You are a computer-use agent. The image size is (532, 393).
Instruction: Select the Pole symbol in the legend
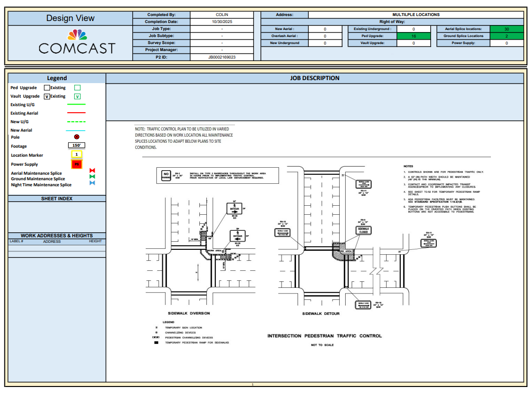coord(77,137)
